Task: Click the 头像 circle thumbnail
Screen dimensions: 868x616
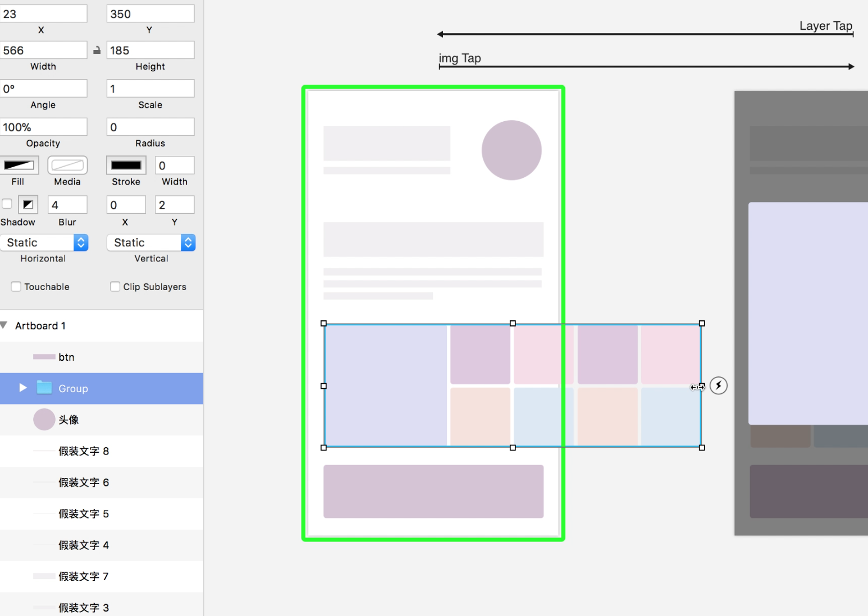Action: (44, 420)
